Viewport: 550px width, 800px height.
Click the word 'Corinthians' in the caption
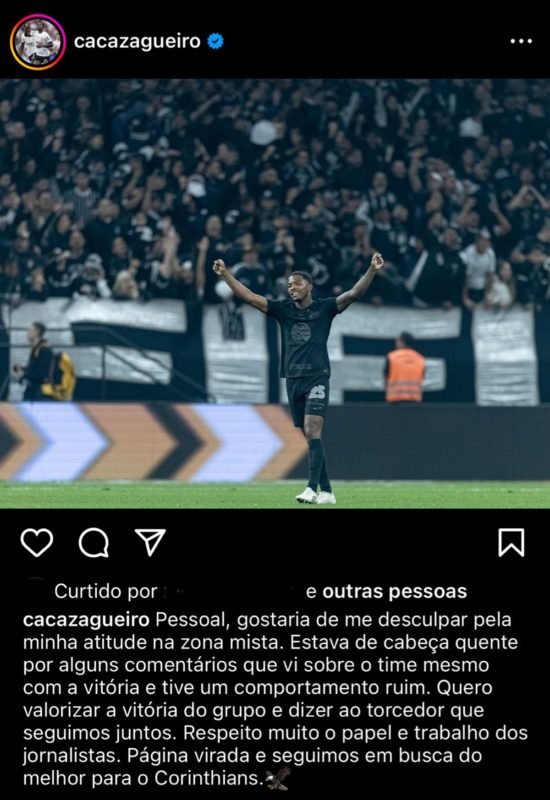208,778
